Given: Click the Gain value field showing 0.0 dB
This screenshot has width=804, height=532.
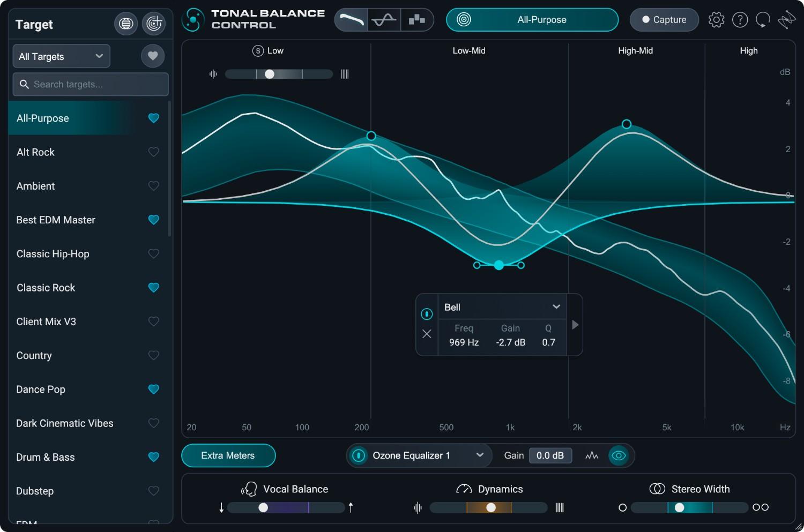Looking at the screenshot, I should click(550, 455).
